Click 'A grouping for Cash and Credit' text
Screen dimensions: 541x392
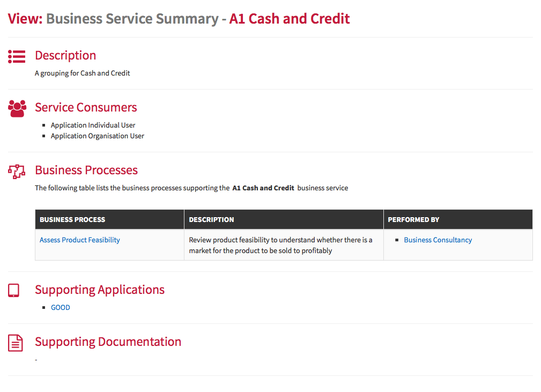point(83,73)
